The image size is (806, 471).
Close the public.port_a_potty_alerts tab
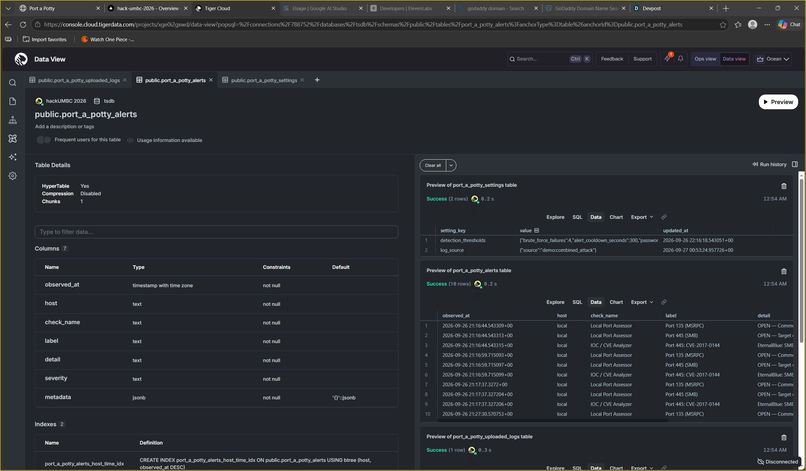coord(211,80)
